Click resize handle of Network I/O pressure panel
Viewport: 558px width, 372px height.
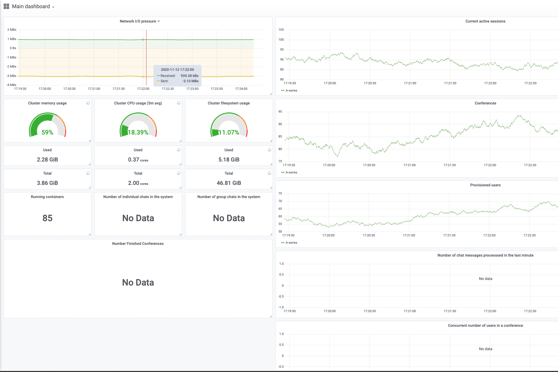coord(271,94)
